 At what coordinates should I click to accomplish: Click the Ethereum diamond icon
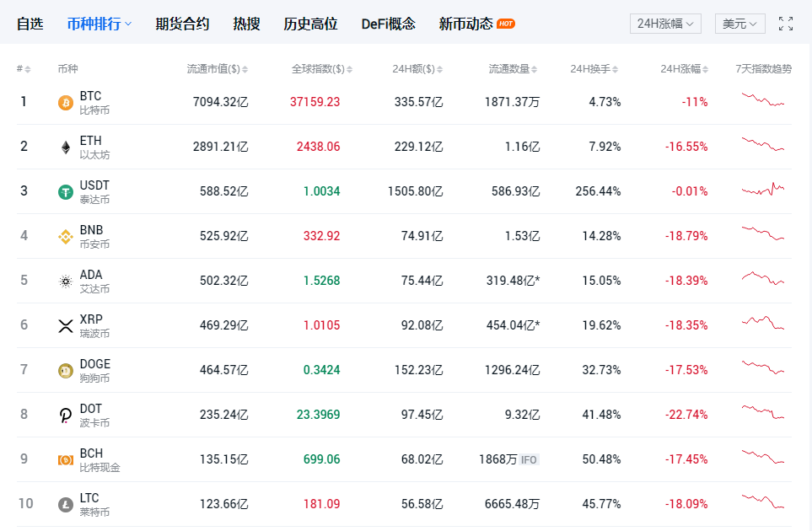(65, 147)
